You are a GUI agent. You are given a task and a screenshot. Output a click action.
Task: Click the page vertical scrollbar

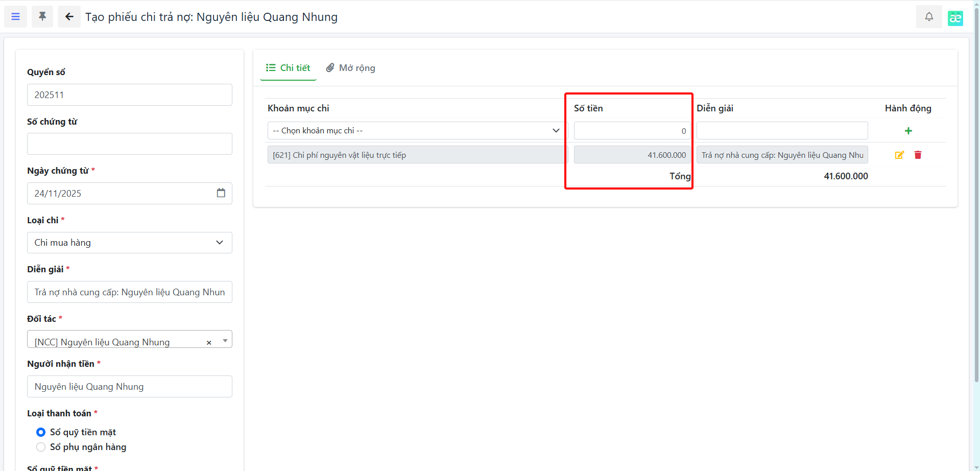(976, 204)
